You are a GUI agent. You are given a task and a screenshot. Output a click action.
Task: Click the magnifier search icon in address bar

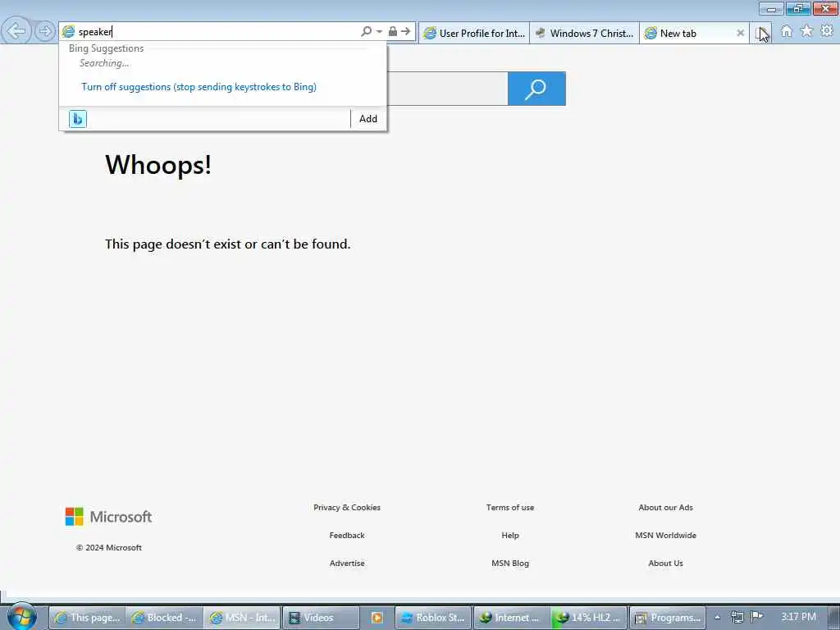[x=366, y=32]
